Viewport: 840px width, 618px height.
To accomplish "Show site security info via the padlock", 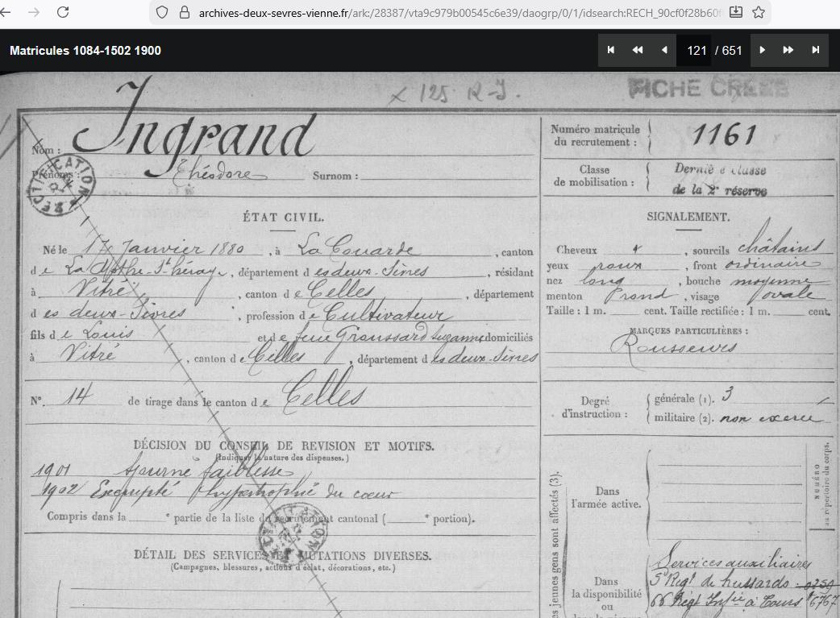I will (x=183, y=12).
